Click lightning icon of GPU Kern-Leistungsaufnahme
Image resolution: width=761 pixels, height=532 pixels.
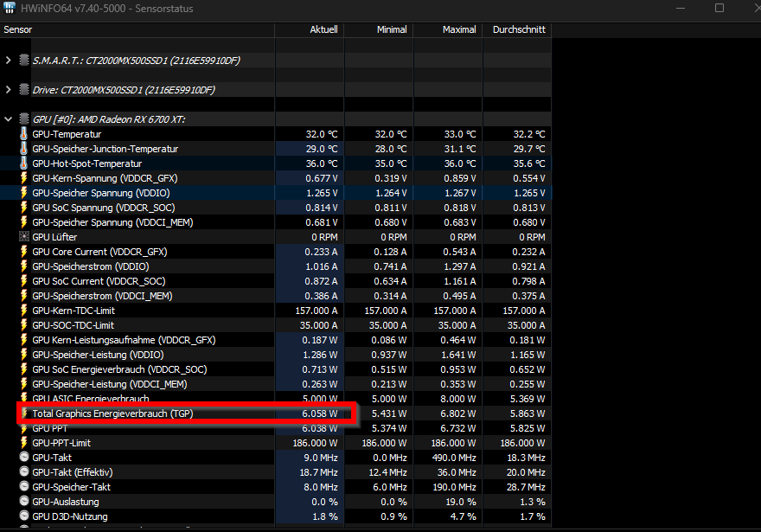(24, 340)
